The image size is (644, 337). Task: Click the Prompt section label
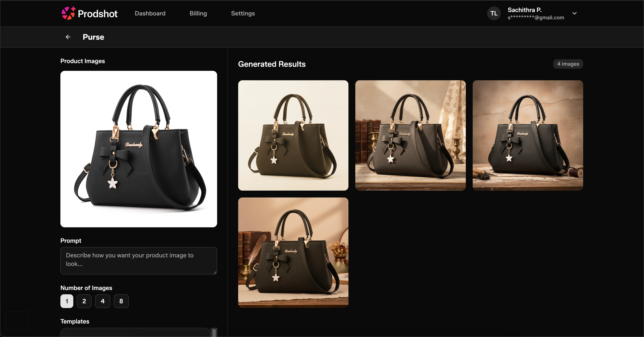click(x=71, y=241)
